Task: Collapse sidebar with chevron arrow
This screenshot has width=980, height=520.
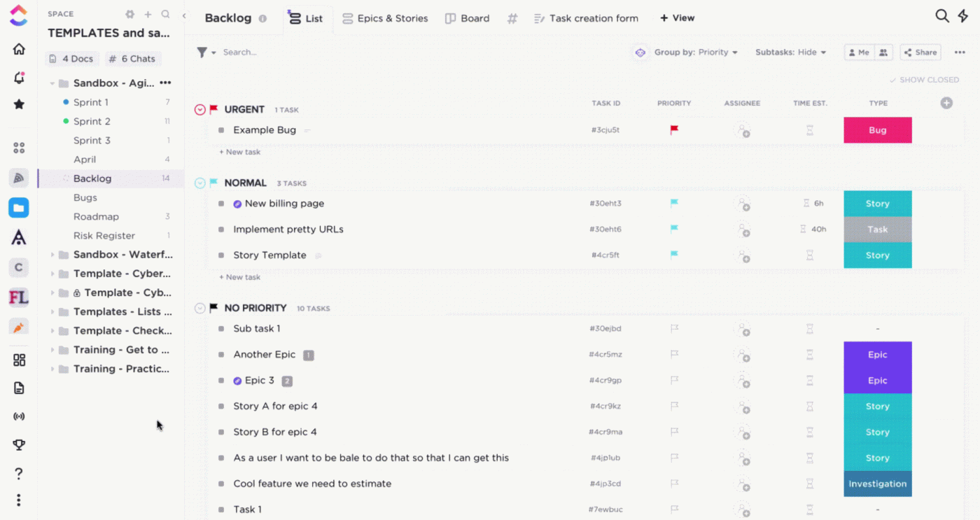Action: 184,15
